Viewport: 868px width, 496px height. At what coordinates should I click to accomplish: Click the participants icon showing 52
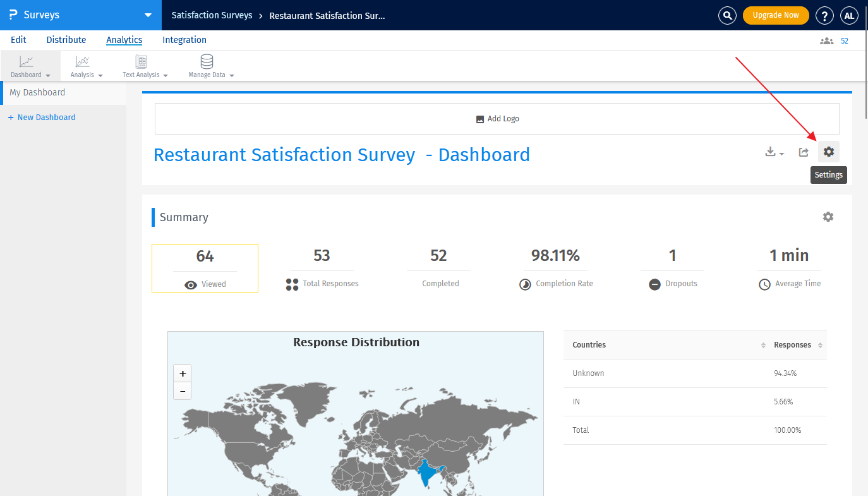826,40
